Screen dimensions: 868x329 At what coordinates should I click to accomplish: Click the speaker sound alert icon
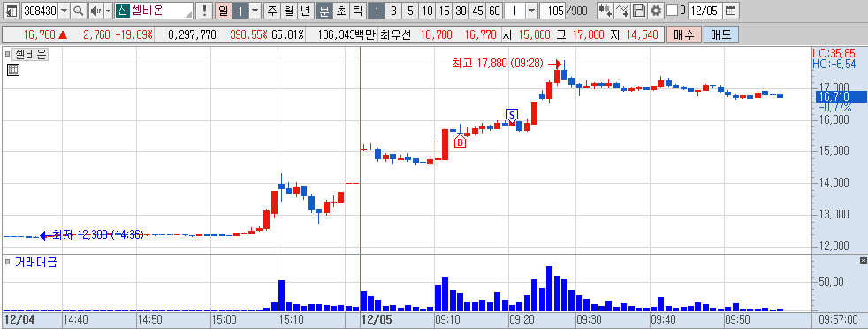95,10
